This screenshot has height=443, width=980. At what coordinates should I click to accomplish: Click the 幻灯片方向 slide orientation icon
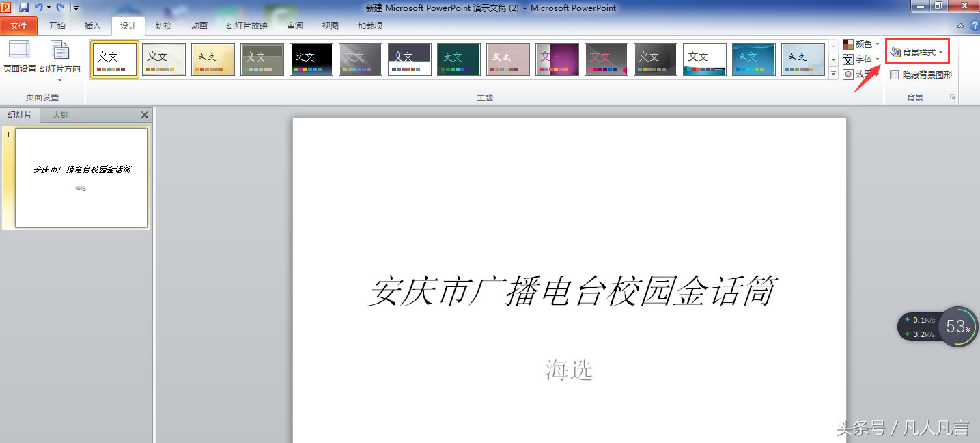click(60, 57)
